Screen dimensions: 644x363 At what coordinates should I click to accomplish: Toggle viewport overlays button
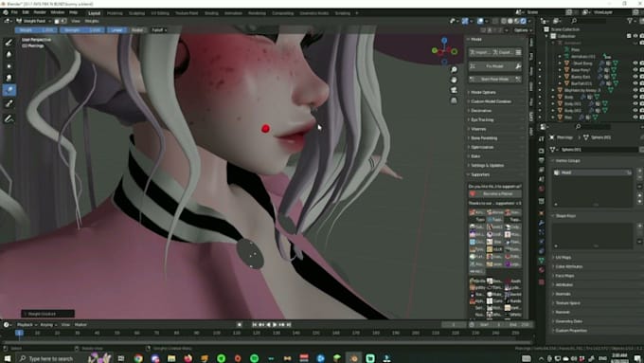(x=480, y=21)
